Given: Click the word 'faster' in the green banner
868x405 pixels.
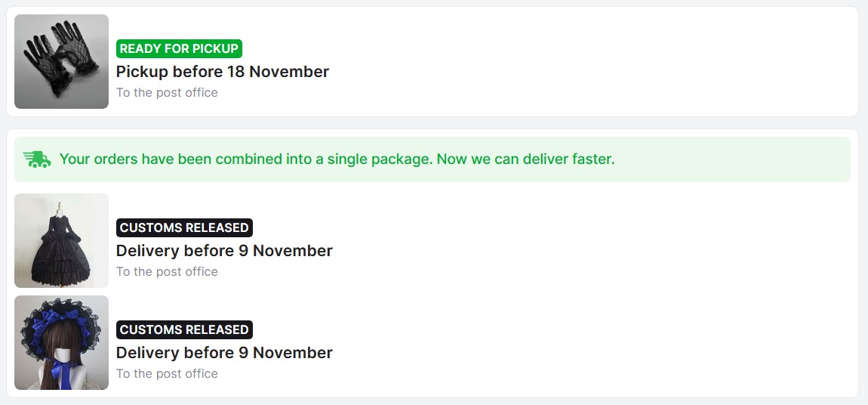Looking at the screenshot, I should click(x=591, y=159).
